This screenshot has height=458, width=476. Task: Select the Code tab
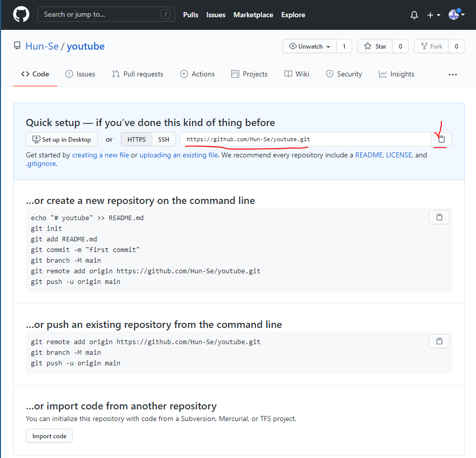(35, 74)
